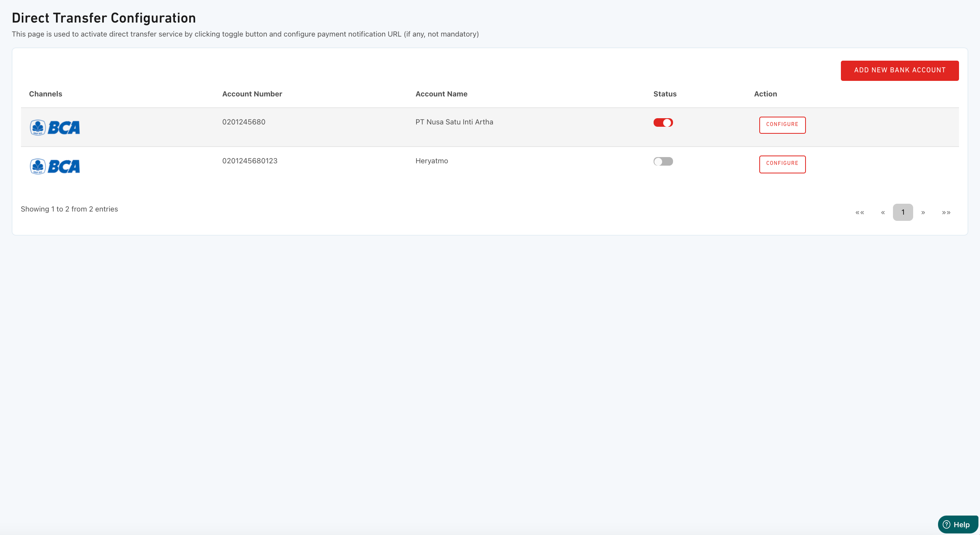
Task: Select the PT Nusa Satu Inti Artha name
Action: click(454, 122)
